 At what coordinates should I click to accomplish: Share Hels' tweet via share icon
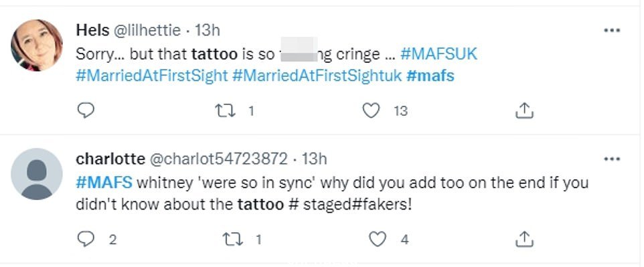[x=524, y=110]
